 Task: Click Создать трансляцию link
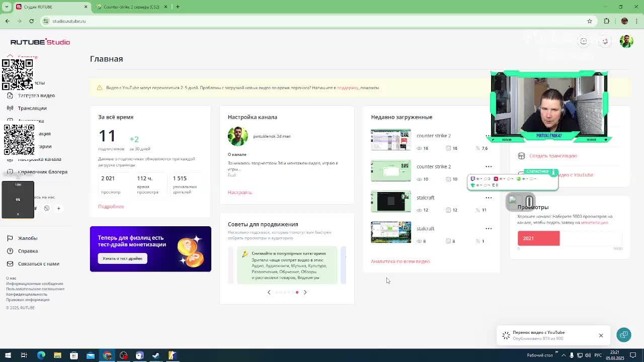point(553,156)
